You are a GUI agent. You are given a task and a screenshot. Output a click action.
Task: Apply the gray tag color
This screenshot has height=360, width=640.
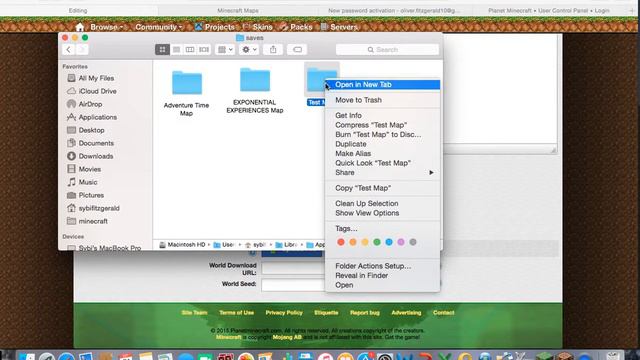(x=413, y=242)
